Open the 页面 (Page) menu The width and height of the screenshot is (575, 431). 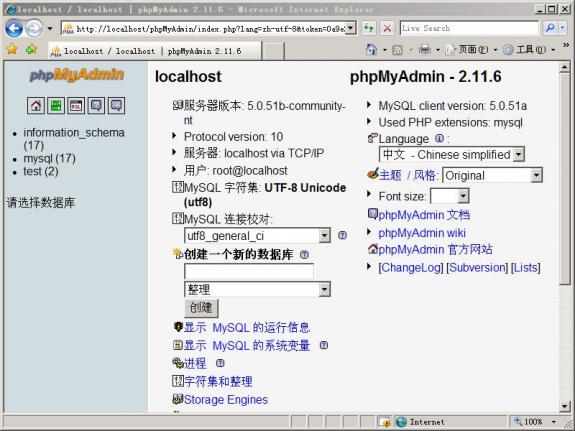click(472, 50)
